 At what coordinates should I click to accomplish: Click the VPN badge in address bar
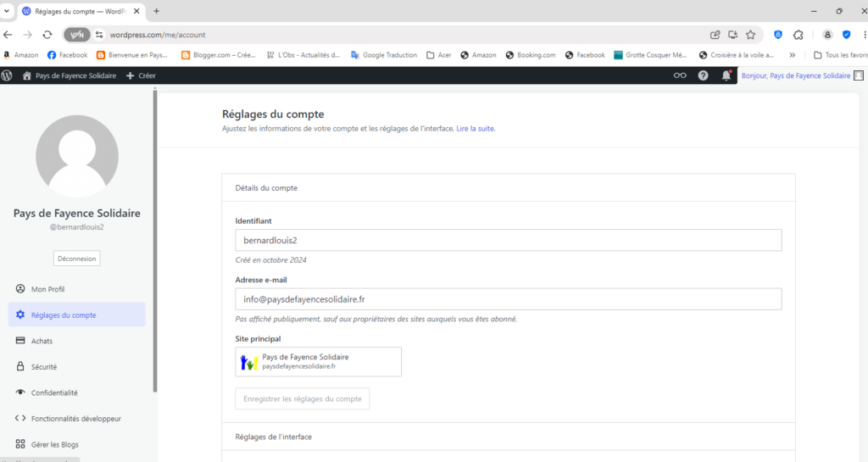[x=77, y=35]
